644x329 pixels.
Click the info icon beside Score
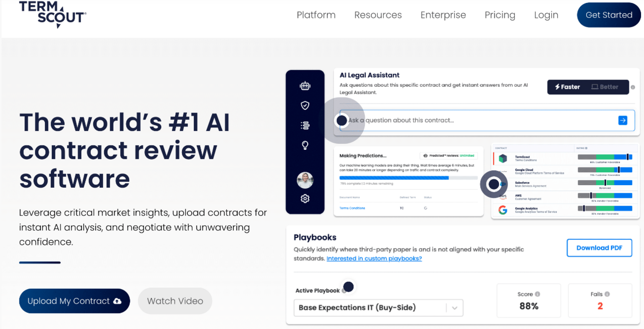pos(537,294)
